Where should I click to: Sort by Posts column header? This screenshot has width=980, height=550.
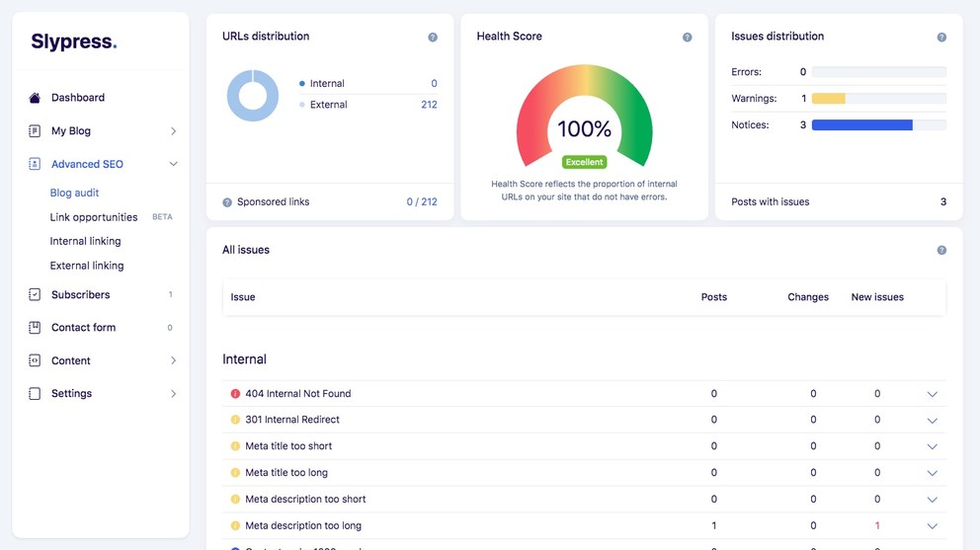tap(713, 297)
